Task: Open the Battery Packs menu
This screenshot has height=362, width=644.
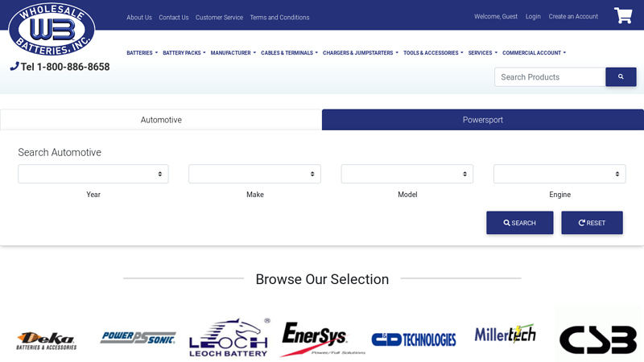Action: coord(184,53)
